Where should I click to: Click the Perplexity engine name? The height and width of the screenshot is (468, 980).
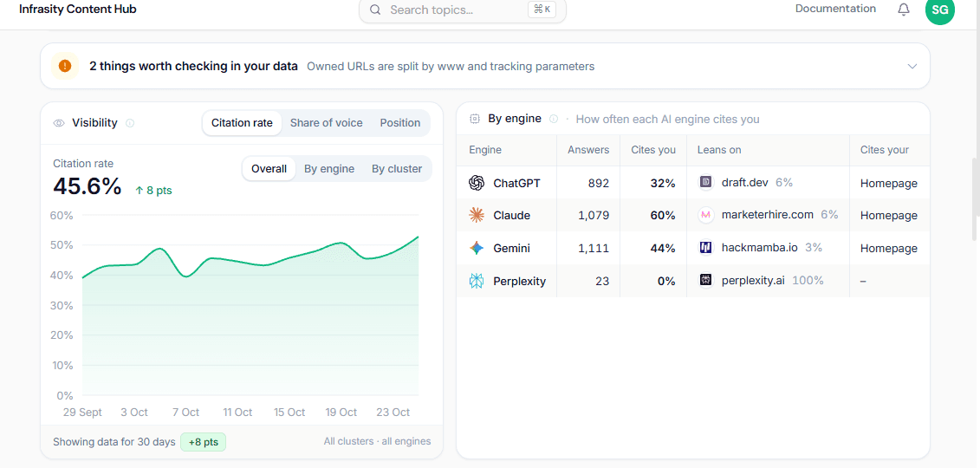pos(519,281)
